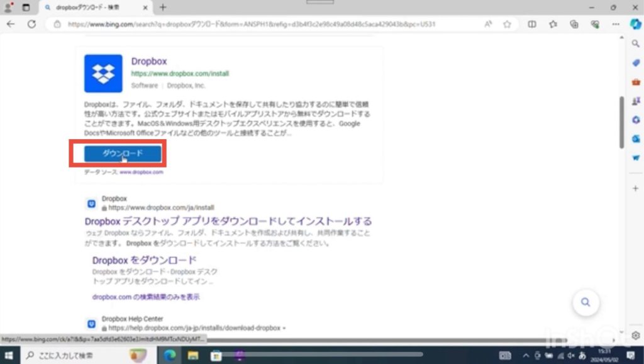Open the split screen icon

pyautogui.click(x=532, y=25)
